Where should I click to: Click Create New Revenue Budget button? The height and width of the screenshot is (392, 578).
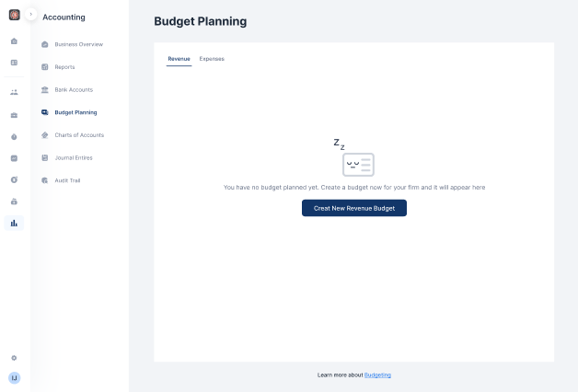pos(354,208)
